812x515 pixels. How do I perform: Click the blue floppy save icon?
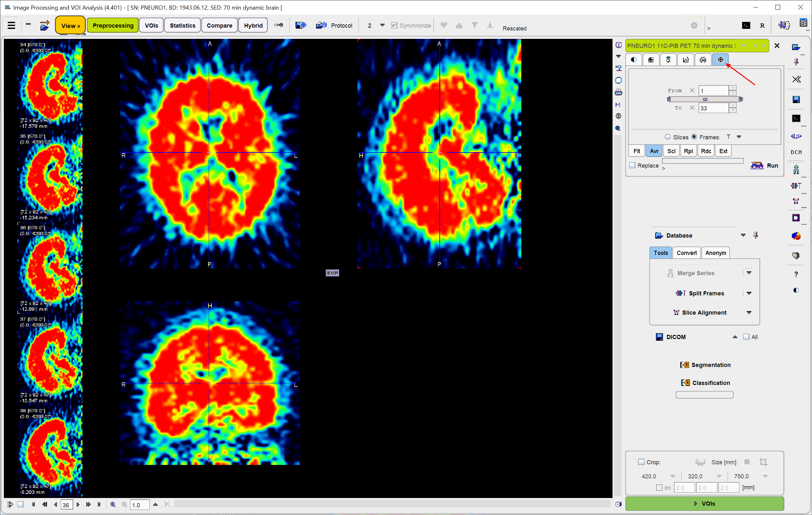(796, 99)
